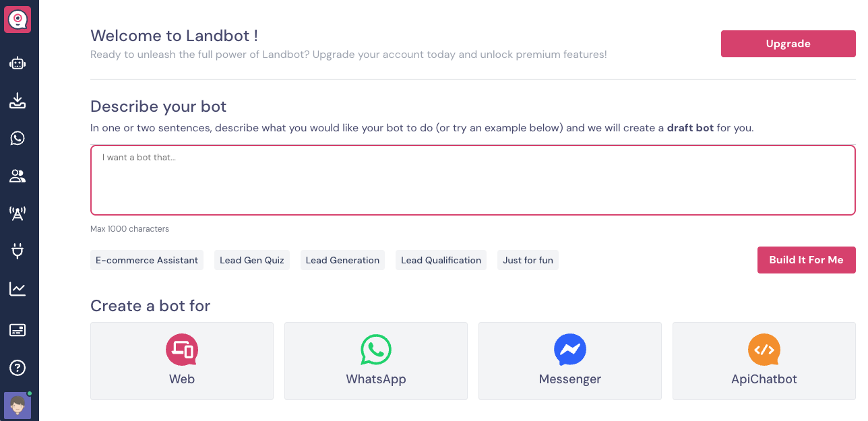Select the Lead Gen Quiz example
The width and height of the screenshot is (868, 421).
[x=252, y=260]
